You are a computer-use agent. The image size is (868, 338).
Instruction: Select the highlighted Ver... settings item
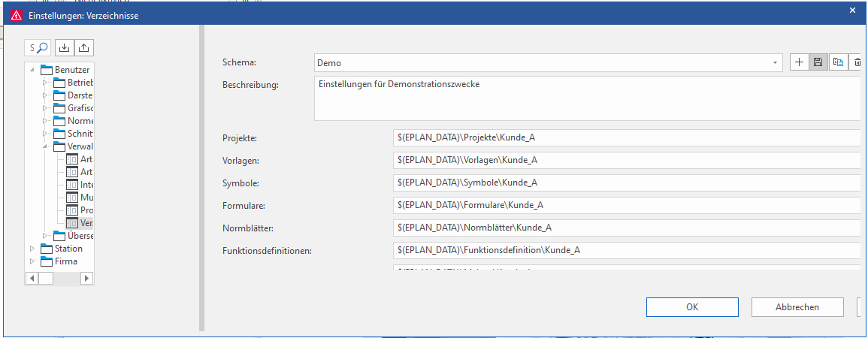coord(86,223)
